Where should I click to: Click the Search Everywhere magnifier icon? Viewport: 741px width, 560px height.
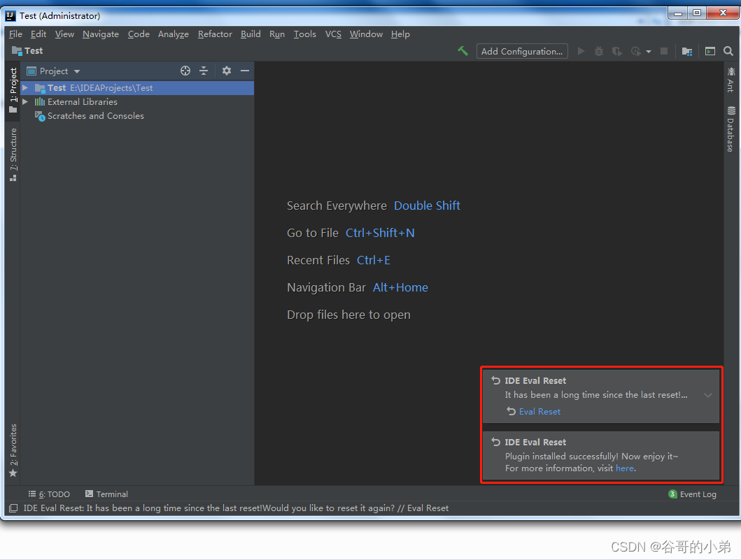click(x=728, y=51)
